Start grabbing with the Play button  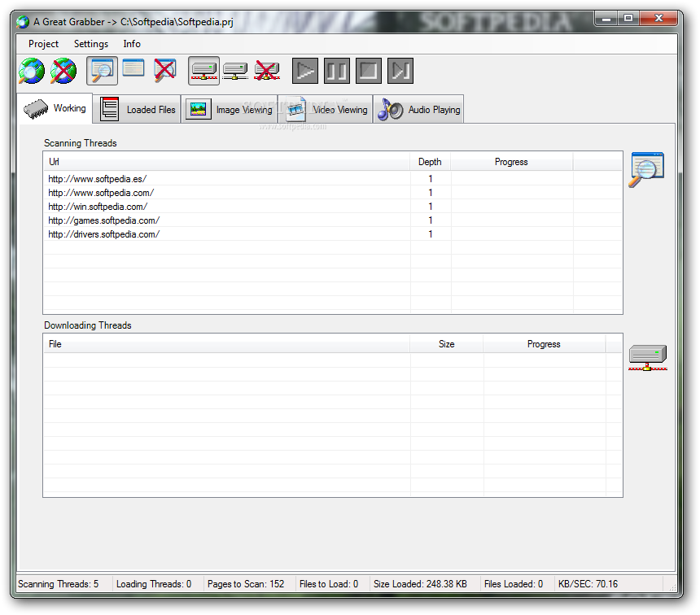coord(305,71)
